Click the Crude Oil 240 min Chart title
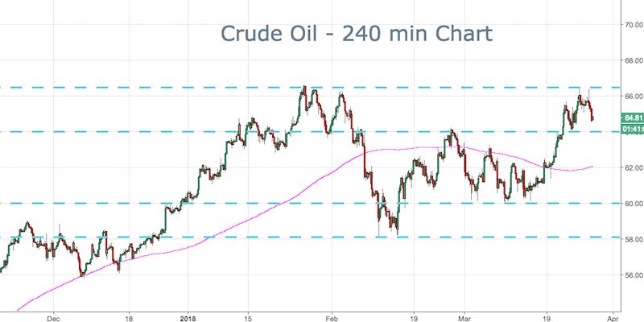 click(x=355, y=35)
